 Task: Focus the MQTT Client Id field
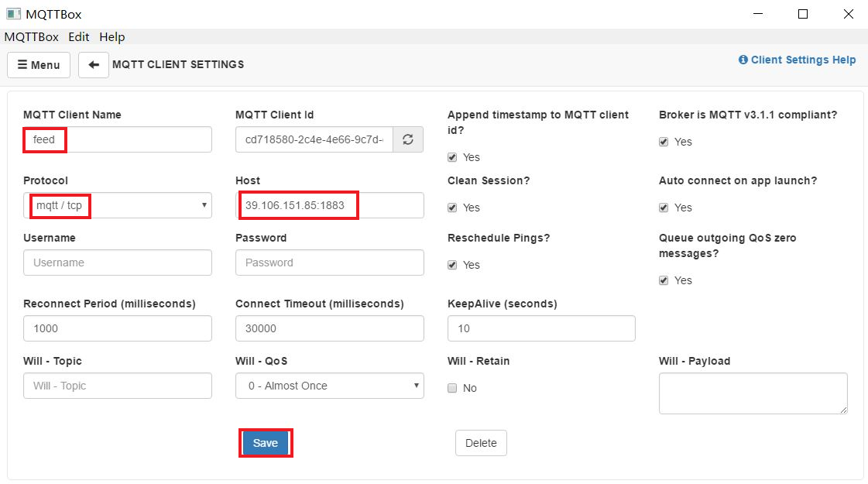click(x=314, y=139)
